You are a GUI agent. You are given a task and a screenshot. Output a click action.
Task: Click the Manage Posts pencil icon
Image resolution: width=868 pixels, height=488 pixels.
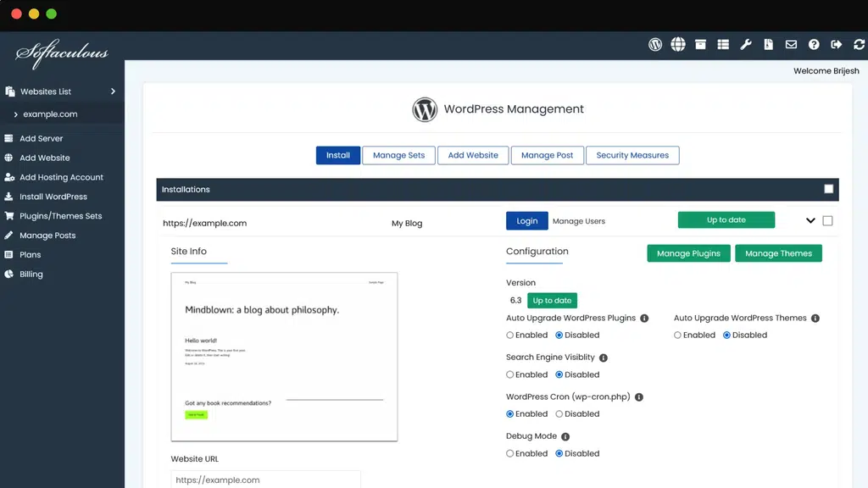[x=8, y=236]
